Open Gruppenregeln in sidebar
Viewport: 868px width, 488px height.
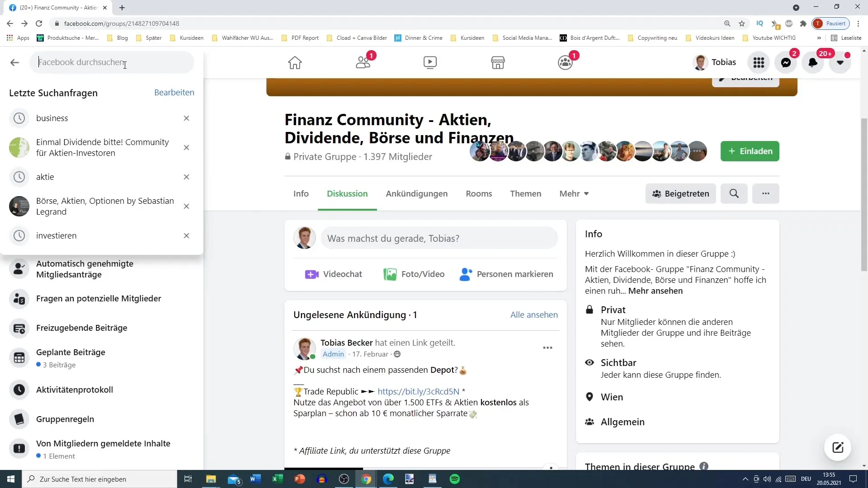coord(102,419)
